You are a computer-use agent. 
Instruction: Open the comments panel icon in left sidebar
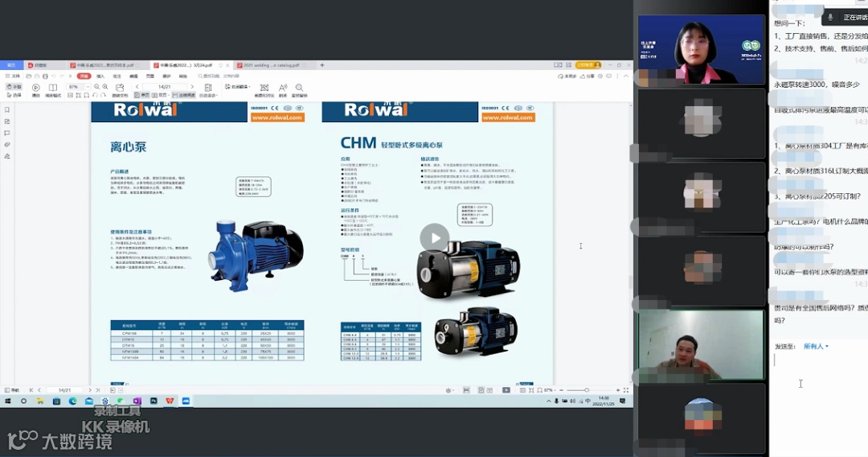tap(7, 133)
